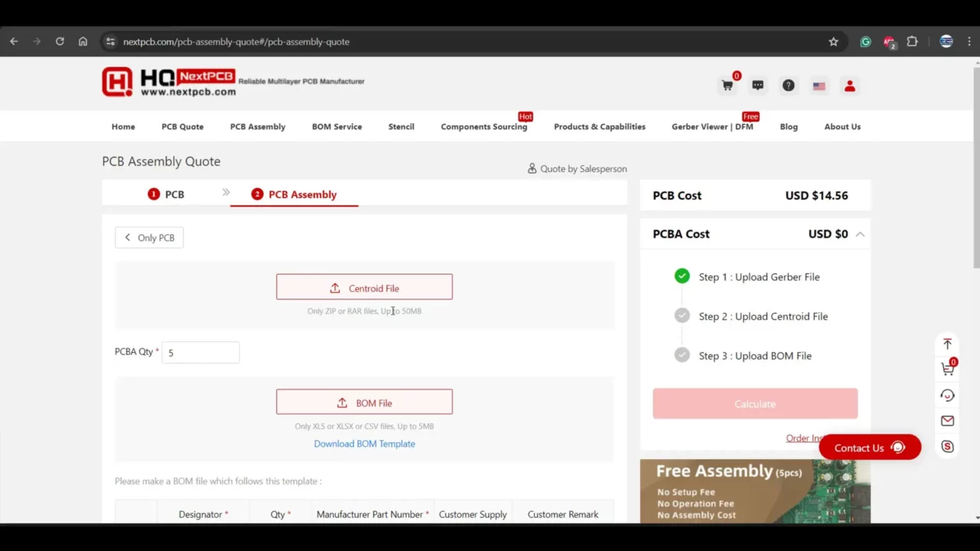Viewport: 980px width, 551px height.
Task: Open side panel Skype icon
Action: point(948,446)
